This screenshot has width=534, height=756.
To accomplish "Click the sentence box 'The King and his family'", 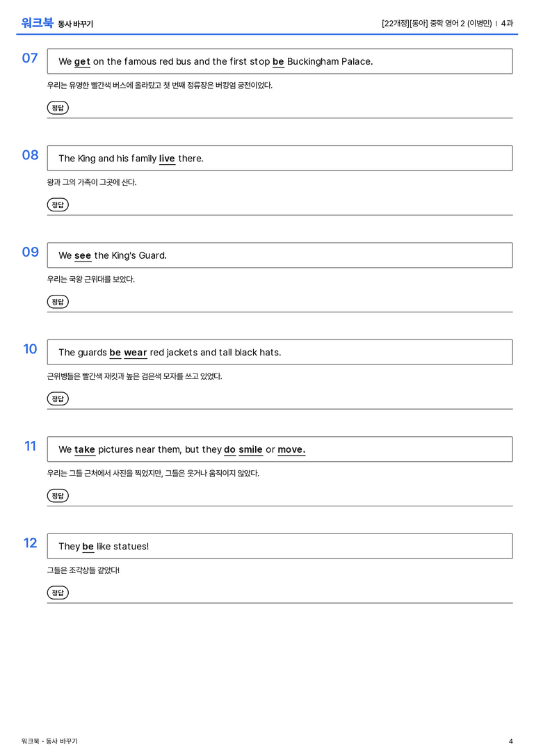I will 280,158.
